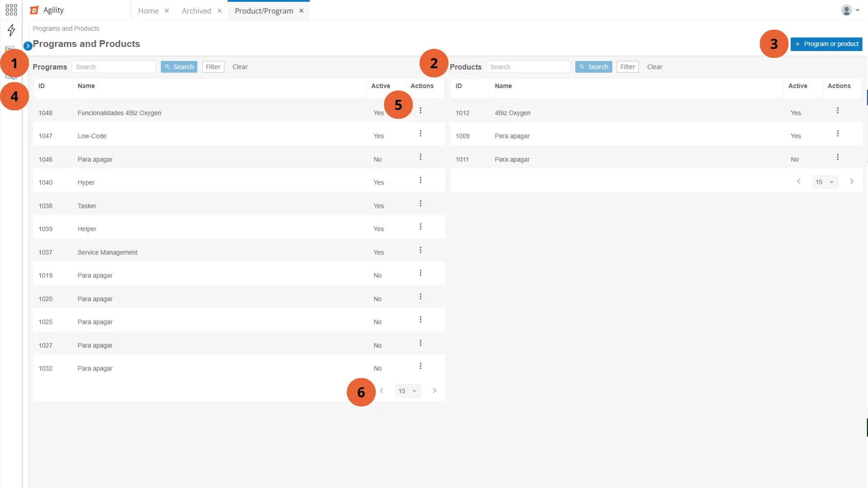Image resolution: width=868 pixels, height=488 pixels.
Task: Clear the Programs search
Action: point(240,67)
